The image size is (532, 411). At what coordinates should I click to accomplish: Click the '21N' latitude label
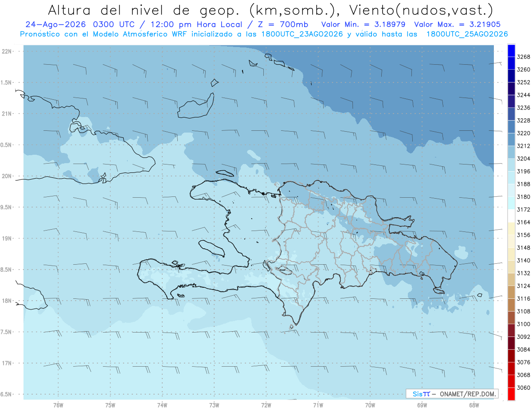(8, 114)
